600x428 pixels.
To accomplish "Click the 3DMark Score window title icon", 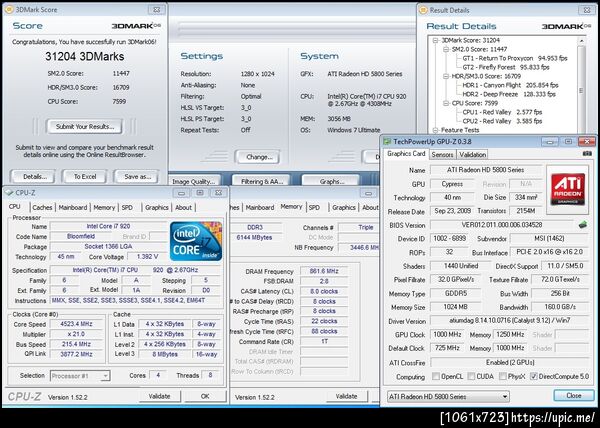I will click(x=10, y=8).
